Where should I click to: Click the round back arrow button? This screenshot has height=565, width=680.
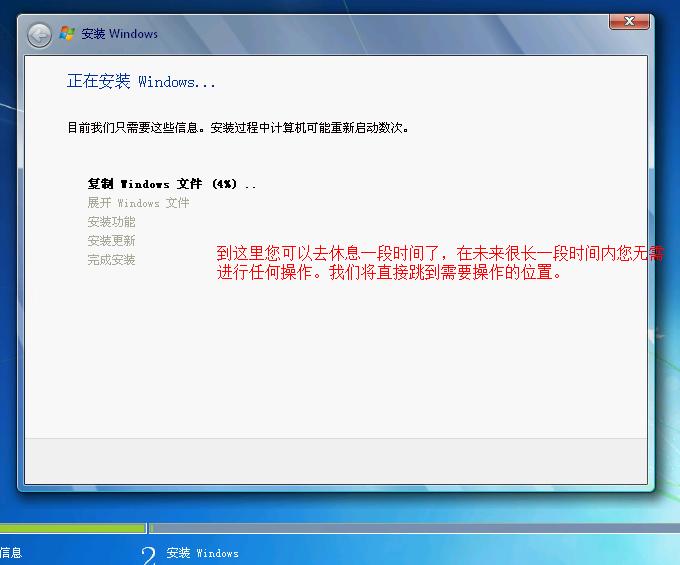tap(39, 35)
